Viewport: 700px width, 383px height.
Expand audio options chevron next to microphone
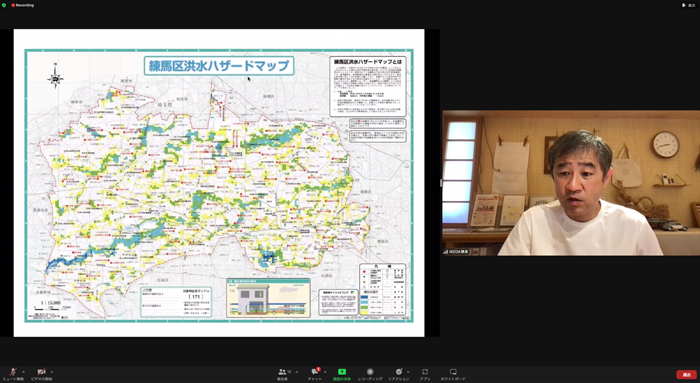click(23, 371)
